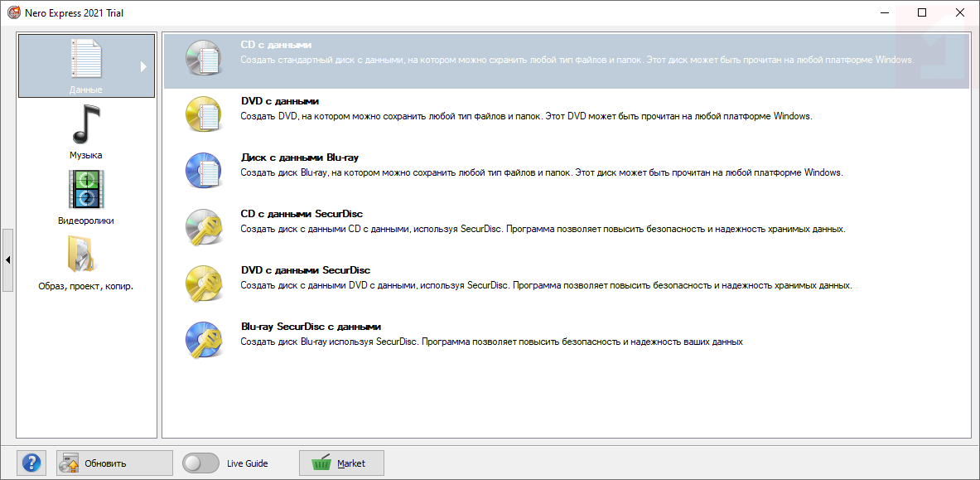Open the Музыка category note icon
Image resolution: width=980 pixels, height=480 pixels.
[x=86, y=124]
